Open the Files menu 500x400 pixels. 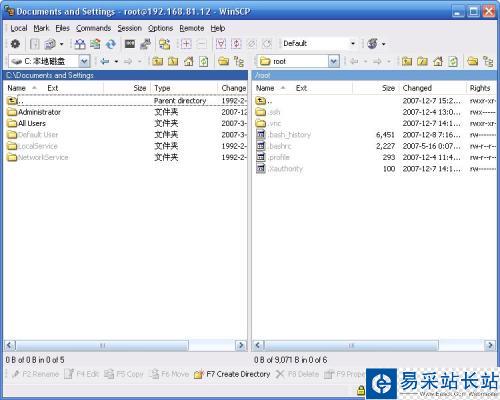click(62, 28)
